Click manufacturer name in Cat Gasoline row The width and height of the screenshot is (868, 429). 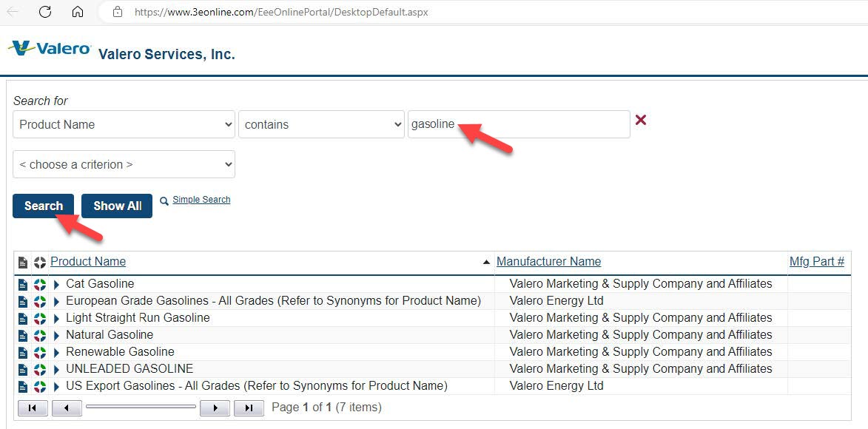pos(641,284)
